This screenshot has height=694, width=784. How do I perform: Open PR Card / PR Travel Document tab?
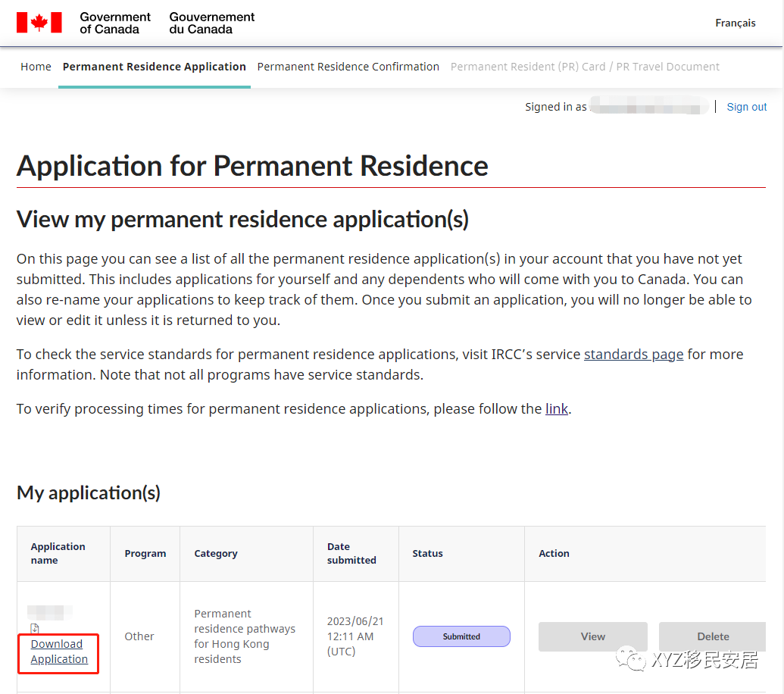tap(585, 67)
